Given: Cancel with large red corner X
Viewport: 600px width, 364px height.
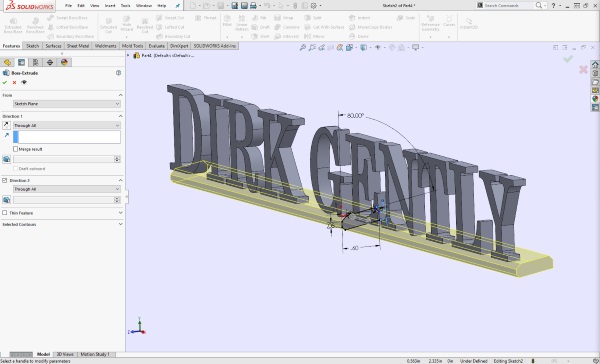Looking at the screenshot, I should 583,69.
